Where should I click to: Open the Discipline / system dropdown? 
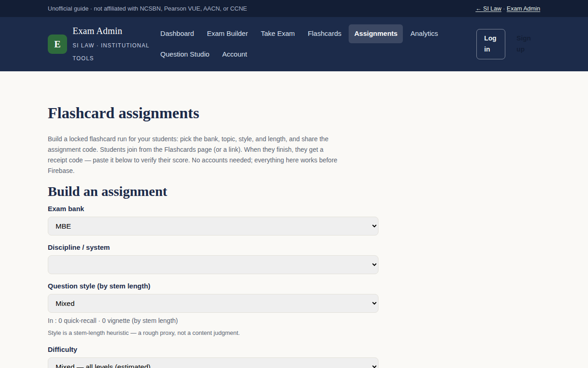click(x=213, y=264)
